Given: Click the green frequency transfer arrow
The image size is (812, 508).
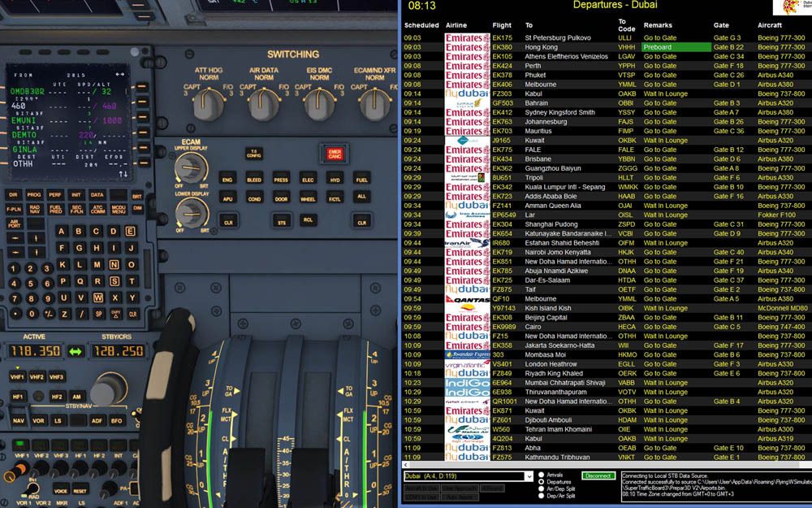Looking at the screenshot, I should pos(76,351).
